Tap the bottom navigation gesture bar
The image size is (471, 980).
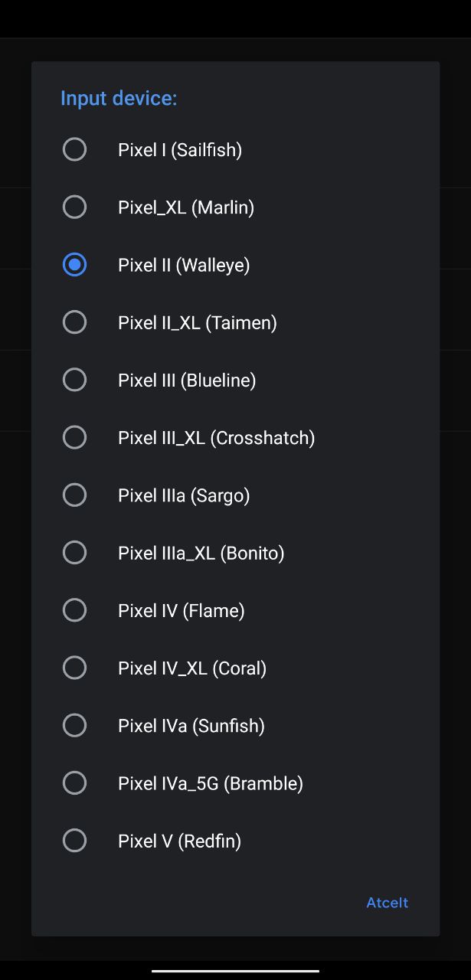pyautogui.click(x=235, y=971)
